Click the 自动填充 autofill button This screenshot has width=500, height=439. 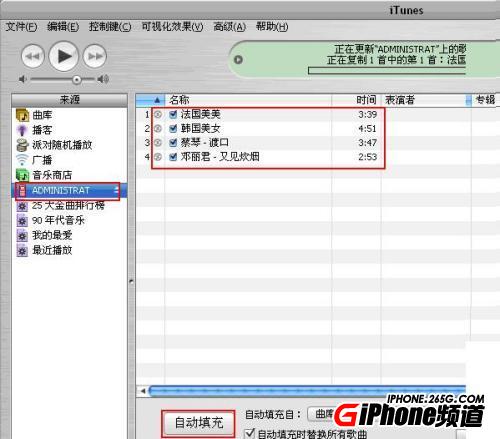coord(199,423)
